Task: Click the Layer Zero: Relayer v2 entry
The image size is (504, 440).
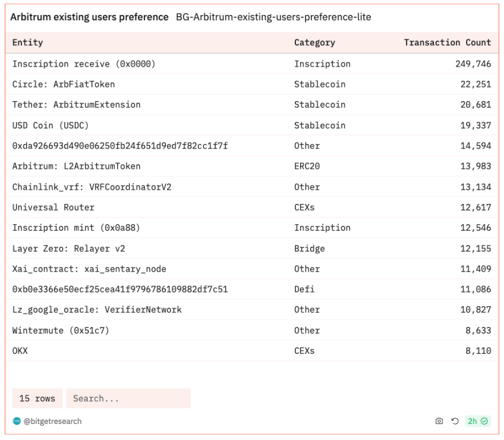Action: [69, 249]
